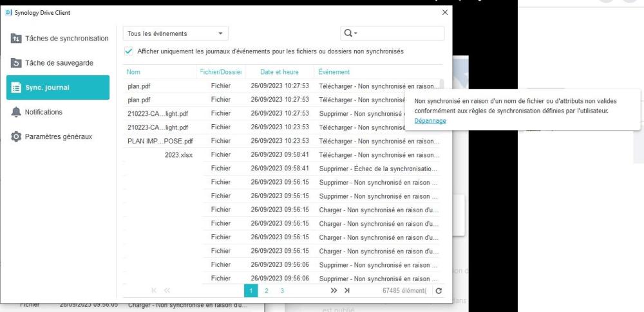
Task: Refresh the log list
Action: (x=439, y=291)
